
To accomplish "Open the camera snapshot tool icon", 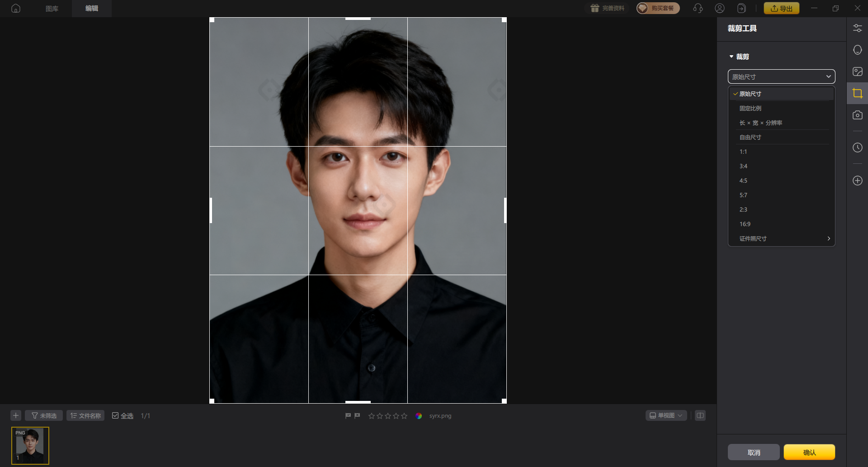I will [x=857, y=115].
